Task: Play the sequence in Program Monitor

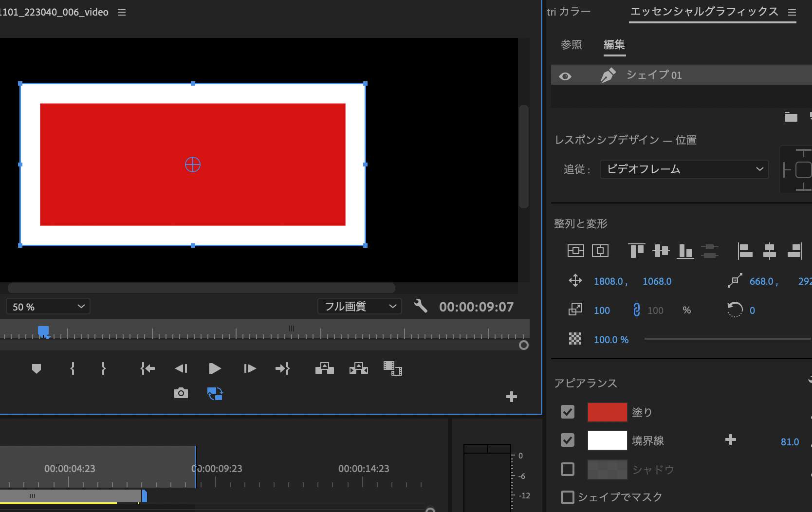Action: point(215,368)
